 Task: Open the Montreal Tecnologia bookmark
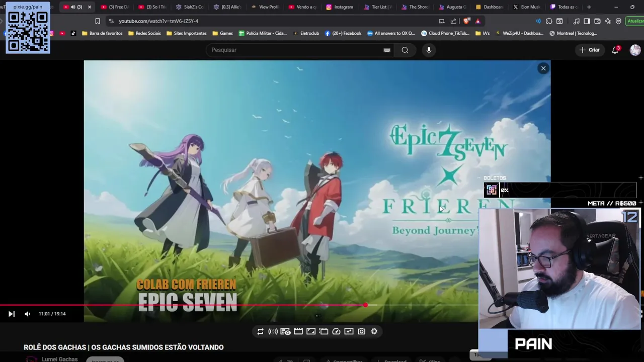(x=573, y=33)
